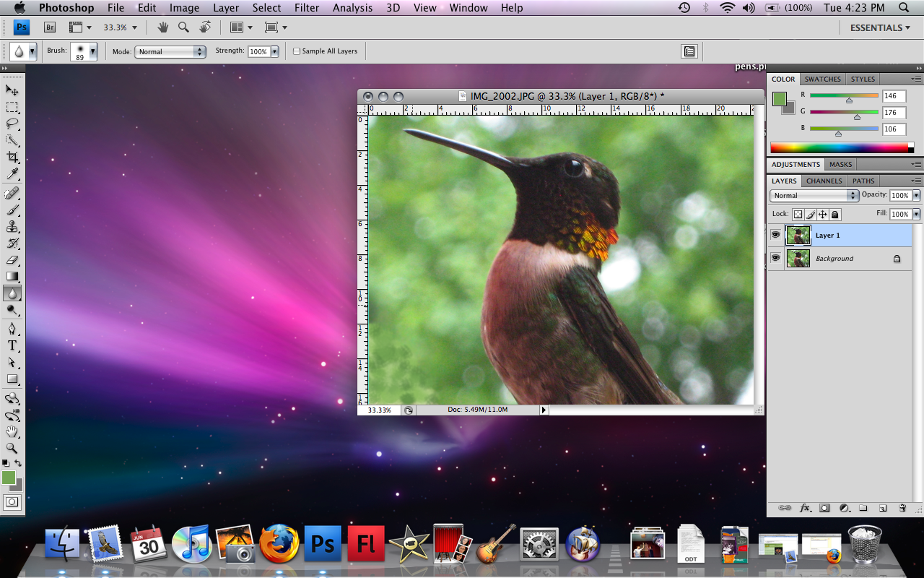This screenshot has height=578, width=924.
Task: Select the Crop tool
Action: coord(12,157)
